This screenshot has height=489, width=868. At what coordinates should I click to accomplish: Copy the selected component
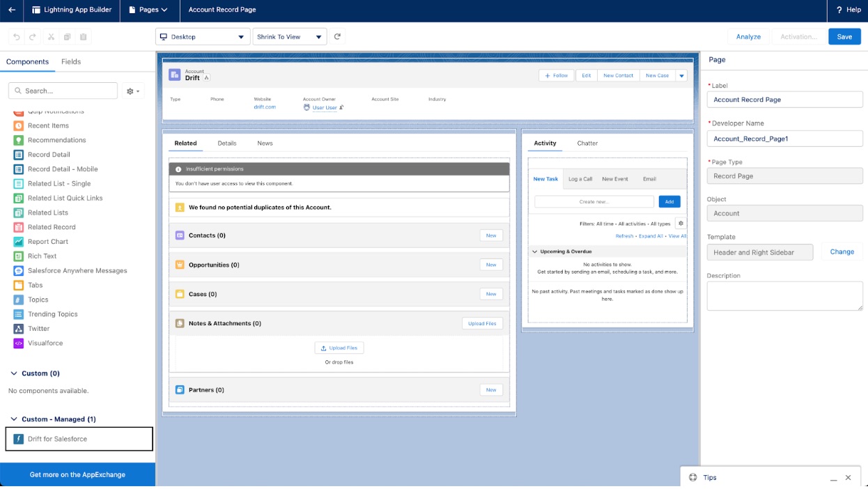tap(67, 37)
